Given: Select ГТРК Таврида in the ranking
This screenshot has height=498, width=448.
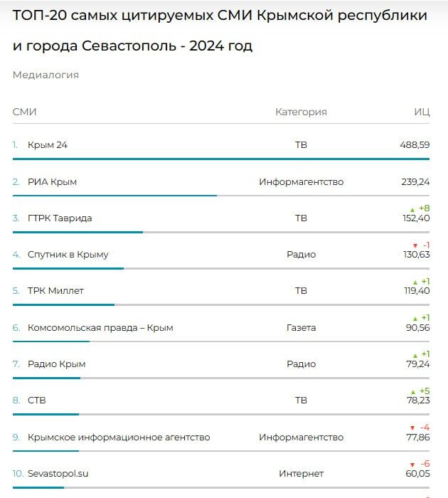Looking at the screenshot, I should tap(60, 218).
